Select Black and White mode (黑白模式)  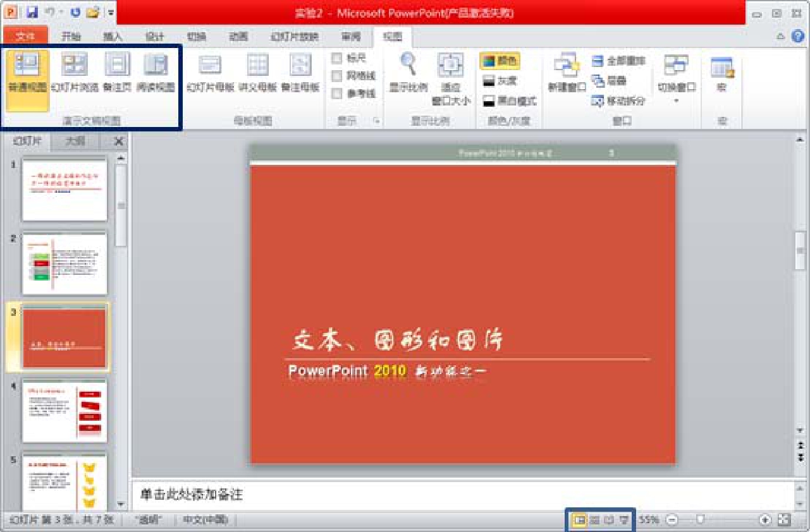click(509, 100)
